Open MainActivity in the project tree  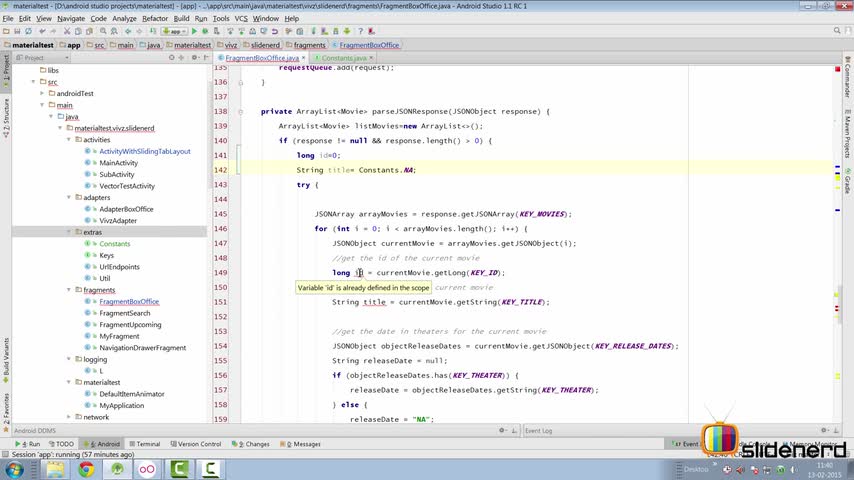118,163
